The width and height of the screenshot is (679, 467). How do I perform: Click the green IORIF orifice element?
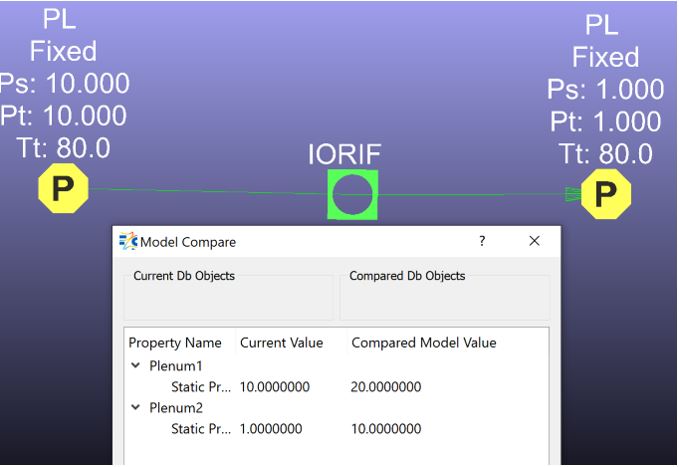pyautogui.click(x=352, y=194)
